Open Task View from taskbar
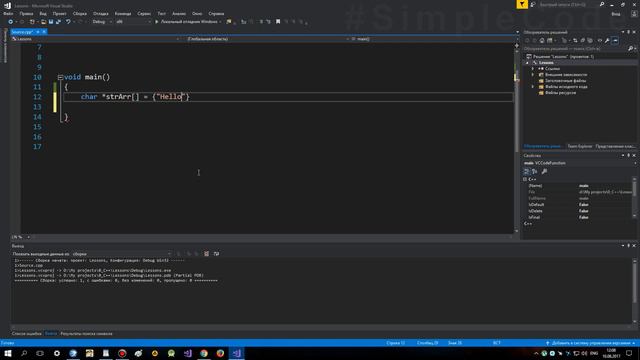 tap(40, 353)
